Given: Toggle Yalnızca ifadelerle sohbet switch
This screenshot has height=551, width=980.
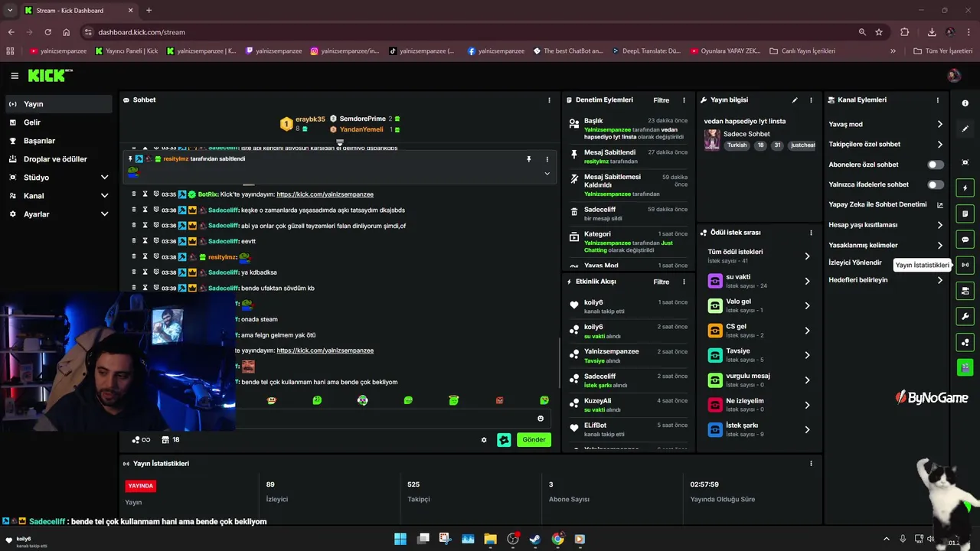Looking at the screenshot, I should 936,184.
